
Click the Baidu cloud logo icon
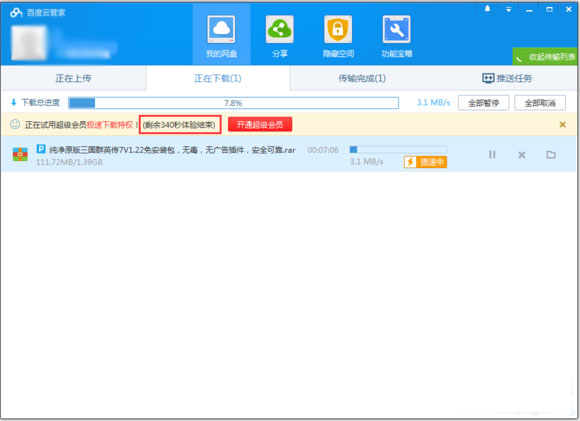pyautogui.click(x=16, y=13)
